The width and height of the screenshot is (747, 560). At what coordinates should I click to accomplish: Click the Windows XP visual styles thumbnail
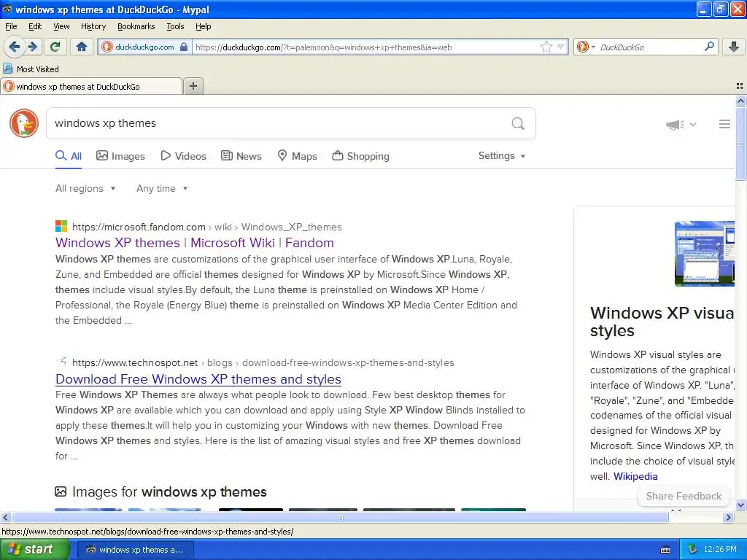pos(704,253)
